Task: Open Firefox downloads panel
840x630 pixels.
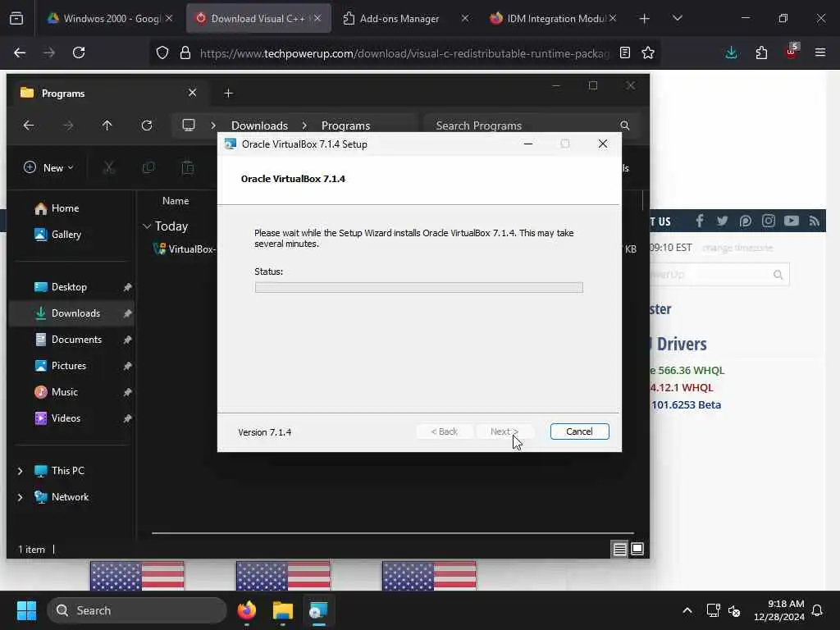Action: [731, 52]
